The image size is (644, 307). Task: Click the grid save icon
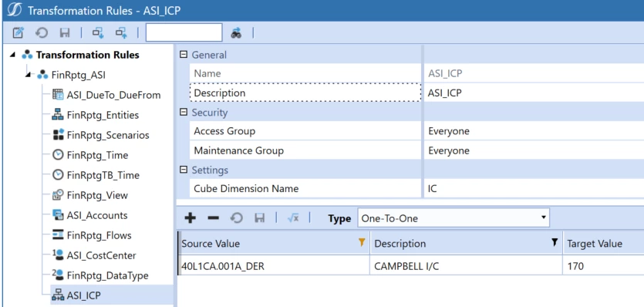[259, 218]
